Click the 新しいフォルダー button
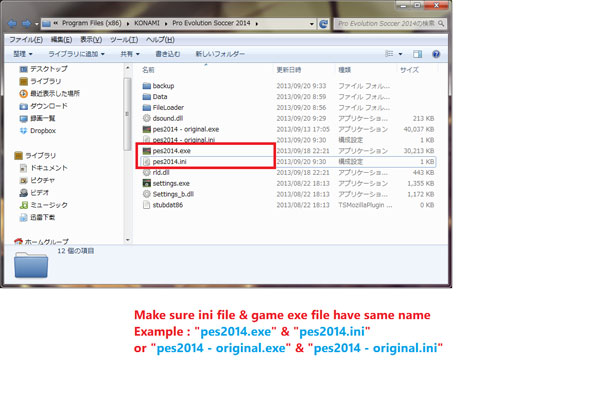The image size is (600, 397). [x=220, y=54]
